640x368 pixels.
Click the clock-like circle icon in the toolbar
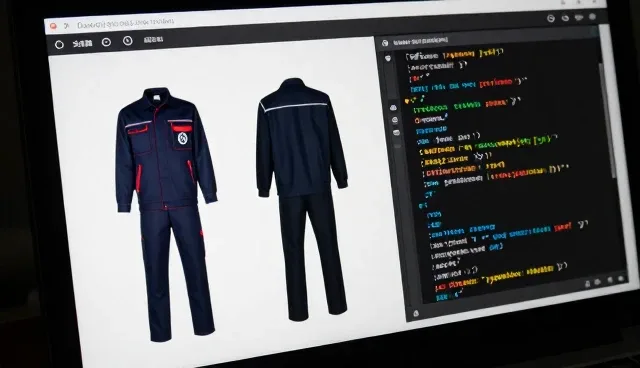pos(128,40)
